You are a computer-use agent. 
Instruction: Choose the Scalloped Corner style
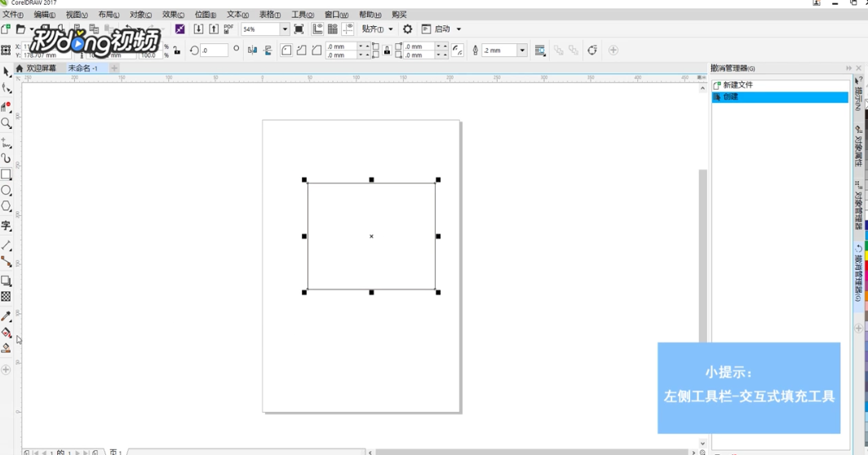[x=301, y=51]
